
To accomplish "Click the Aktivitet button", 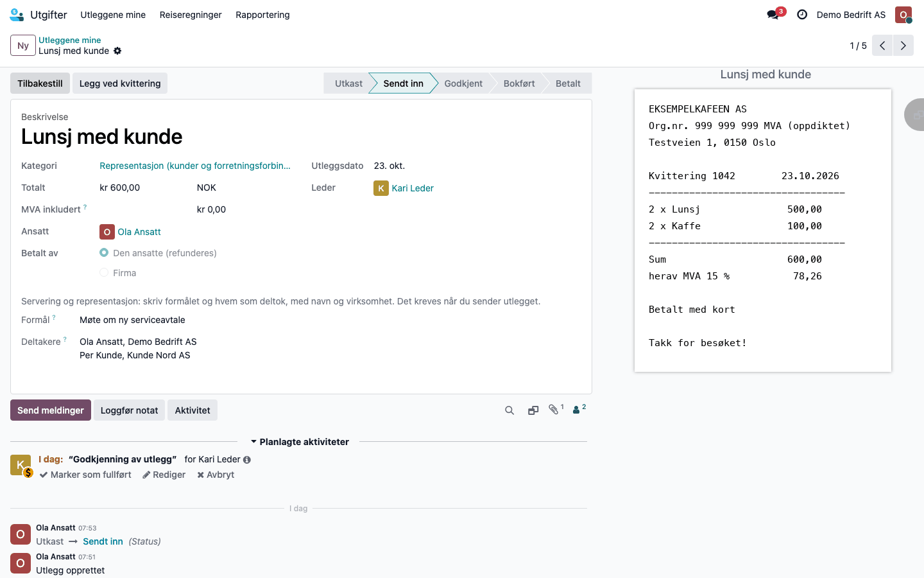I will 193,410.
